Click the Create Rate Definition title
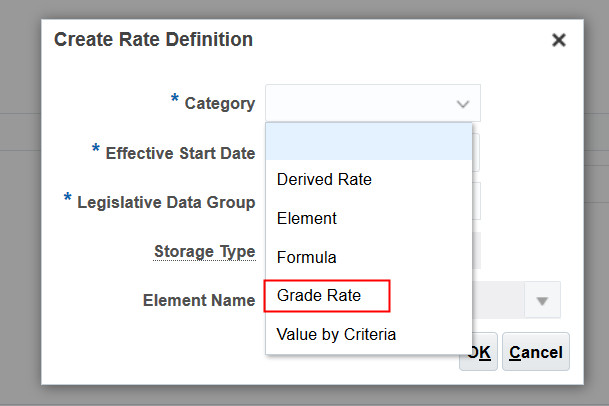The width and height of the screenshot is (609, 406). [153, 40]
